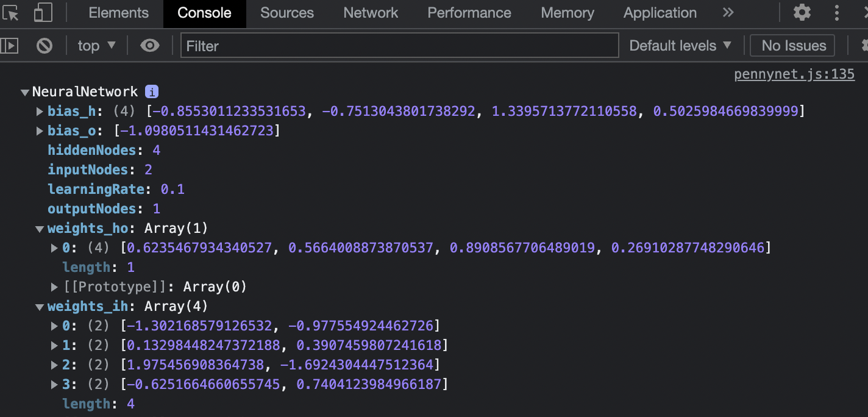The image size is (868, 417).
Task: Go to the Memory tab
Action: (567, 13)
